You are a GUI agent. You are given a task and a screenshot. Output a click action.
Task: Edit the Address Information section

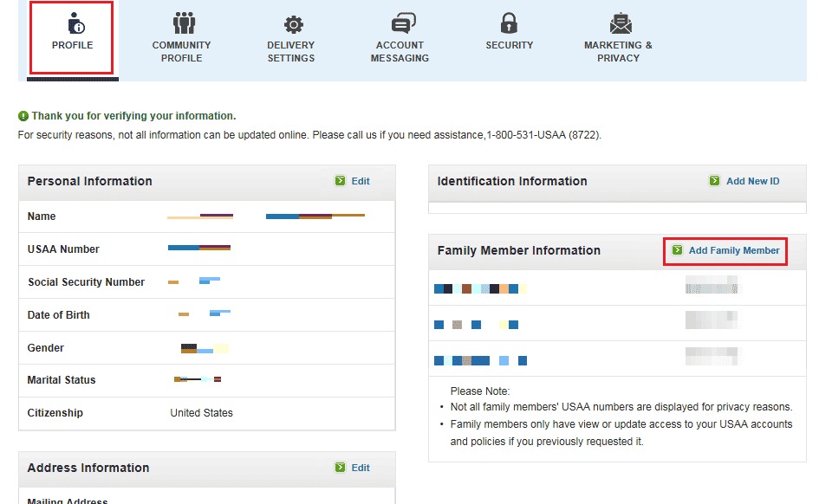click(x=361, y=468)
